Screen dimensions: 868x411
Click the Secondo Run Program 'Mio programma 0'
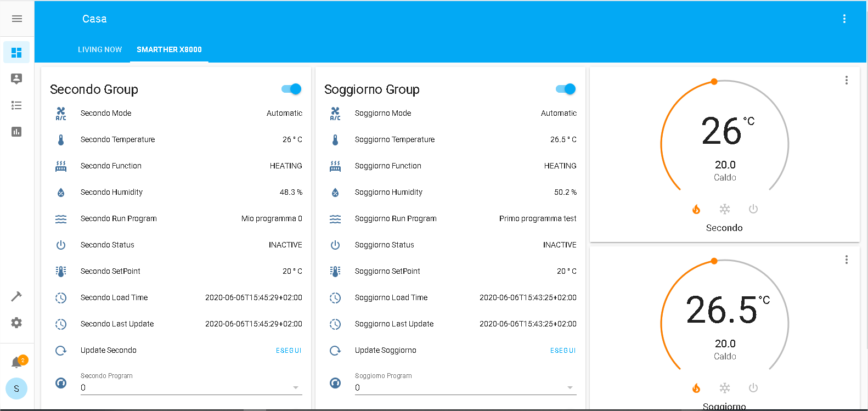coord(272,219)
